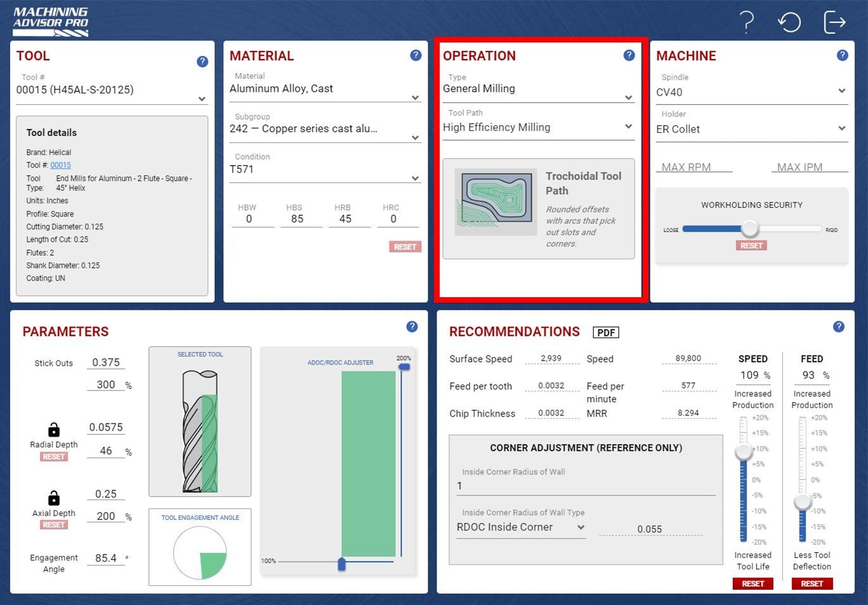Click the Machining Advisor Pro logo
Viewport: 868px width, 605px height.
pos(51,22)
